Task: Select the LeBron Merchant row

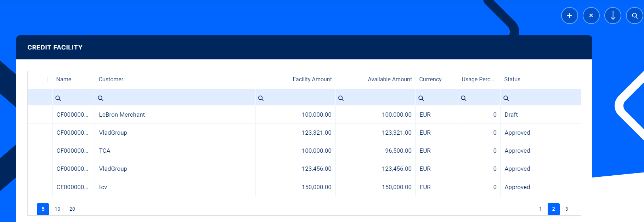Action: [122, 115]
